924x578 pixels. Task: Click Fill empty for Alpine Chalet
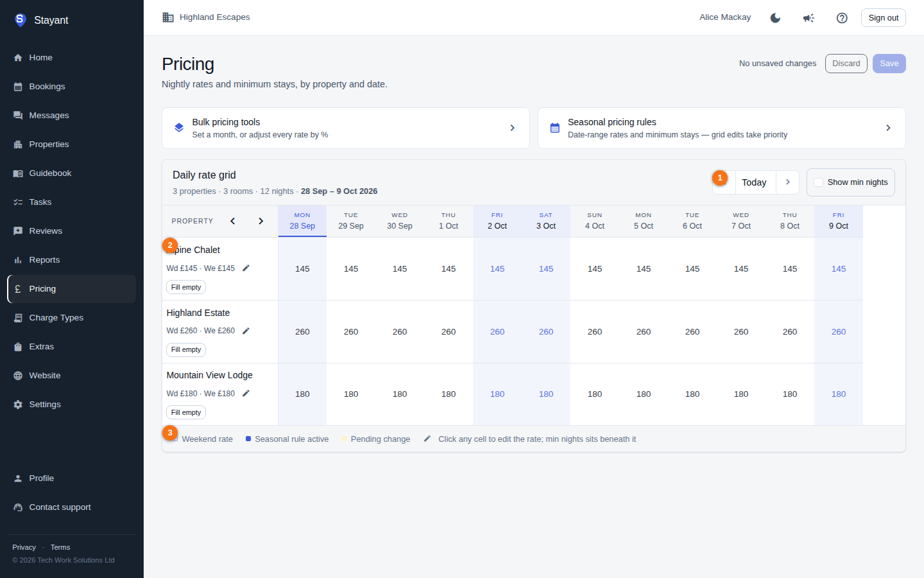[x=186, y=287]
